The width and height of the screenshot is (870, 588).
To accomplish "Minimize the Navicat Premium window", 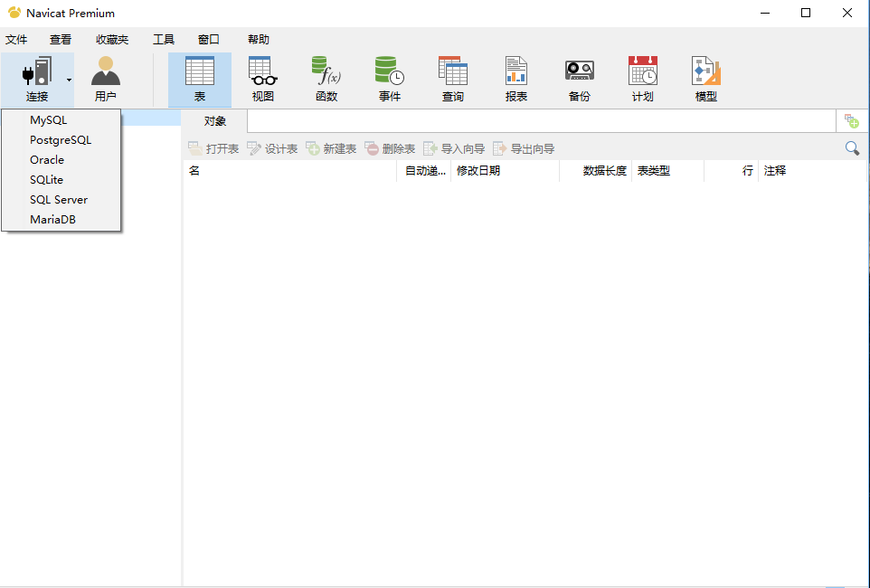I will (765, 13).
